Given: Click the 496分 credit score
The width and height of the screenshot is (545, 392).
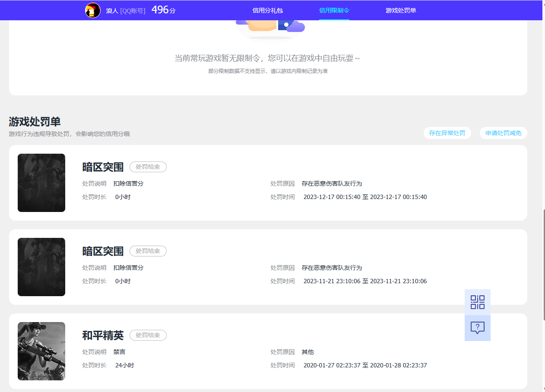Looking at the screenshot, I should click(164, 10).
